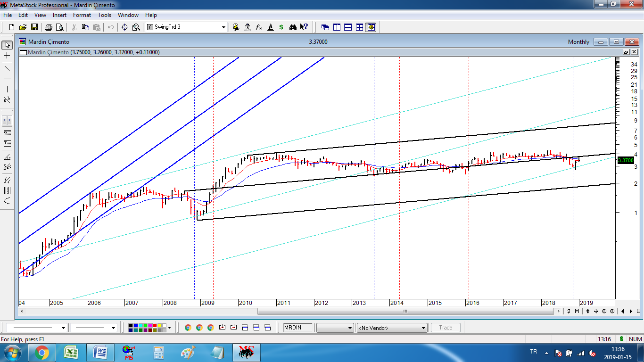The height and width of the screenshot is (362, 644).
Task: Click the Monthly periodicity label
Action: (578, 42)
